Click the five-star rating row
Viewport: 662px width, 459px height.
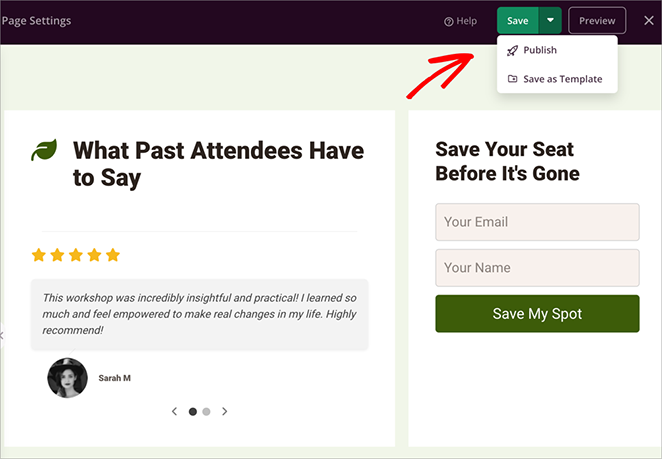point(76,255)
